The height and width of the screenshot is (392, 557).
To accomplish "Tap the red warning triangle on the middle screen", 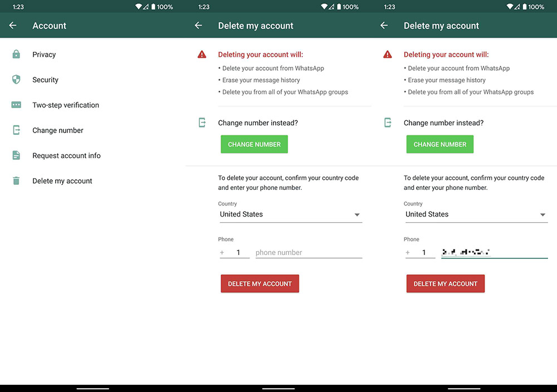I will (202, 55).
